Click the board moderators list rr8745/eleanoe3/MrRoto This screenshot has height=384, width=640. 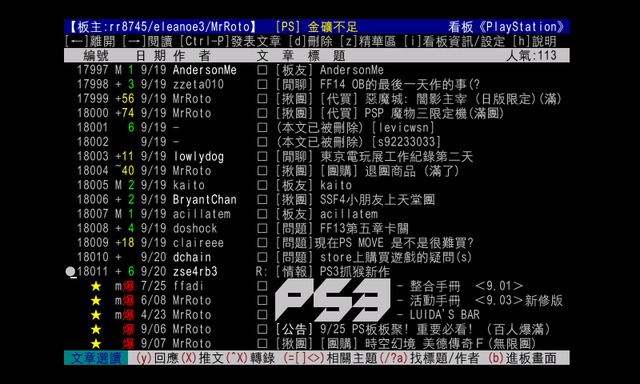pos(163,27)
